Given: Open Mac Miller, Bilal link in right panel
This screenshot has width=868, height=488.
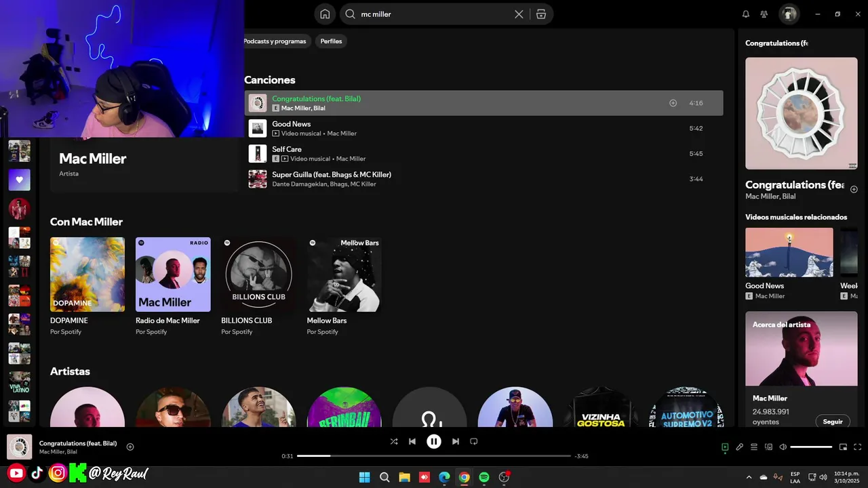Looking at the screenshot, I should click(x=770, y=197).
